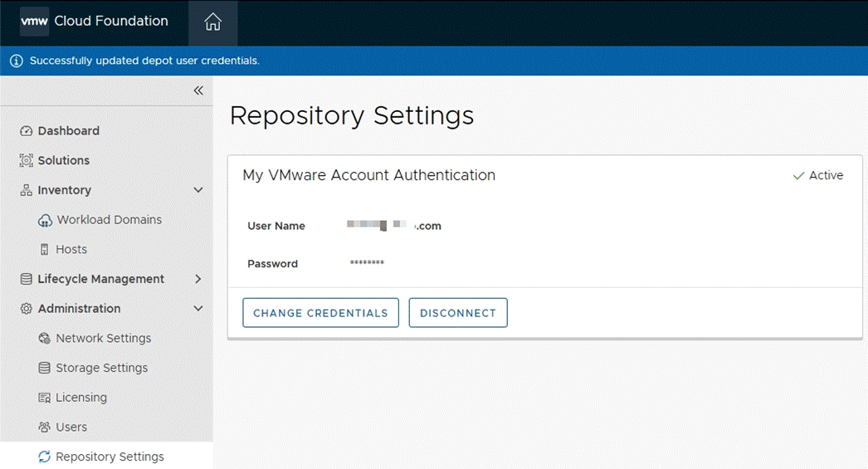The height and width of the screenshot is (469, 868).
Task: Click the masked password asterisks value
Action: (367, 262)
